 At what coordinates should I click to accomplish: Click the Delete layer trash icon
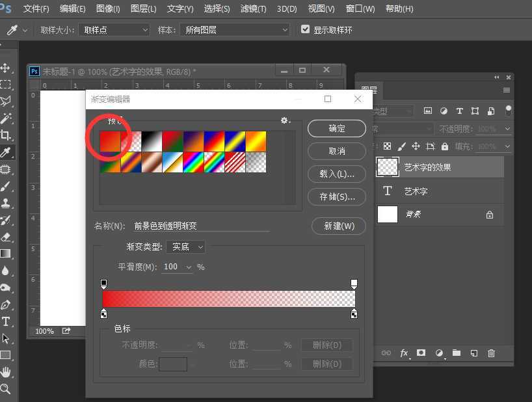(x=492, y=353)
